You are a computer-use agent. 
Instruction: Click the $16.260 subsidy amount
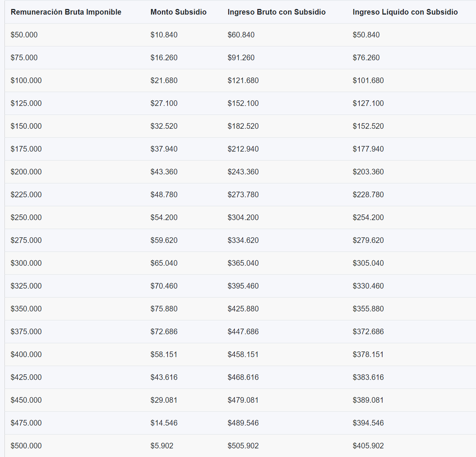(164, 58)
